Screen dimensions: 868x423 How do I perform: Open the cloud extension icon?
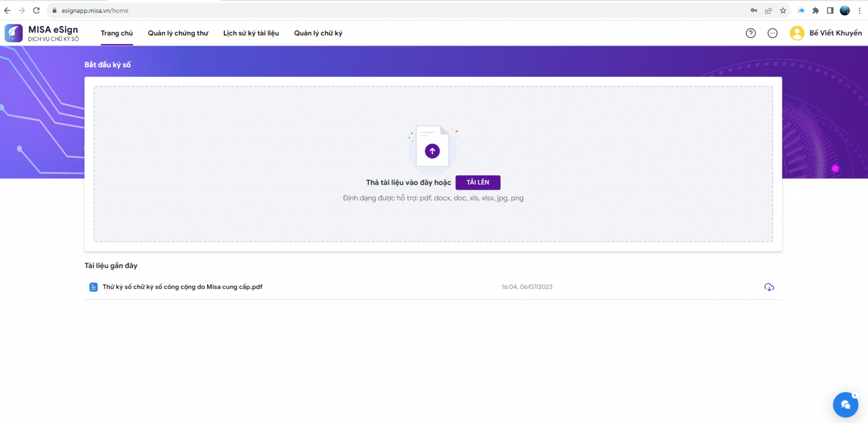coord(801,10)
